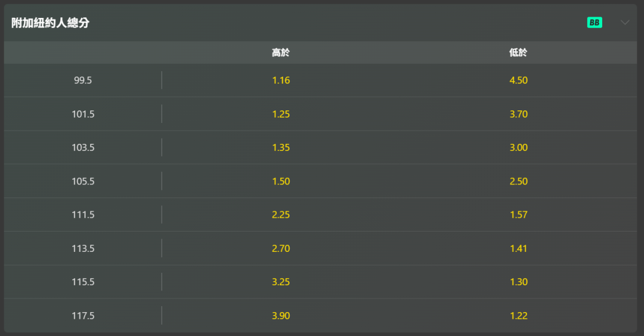Click under 113.5 odds 1.41
Viewport: 644px width, 336px height.
point(518,248)
